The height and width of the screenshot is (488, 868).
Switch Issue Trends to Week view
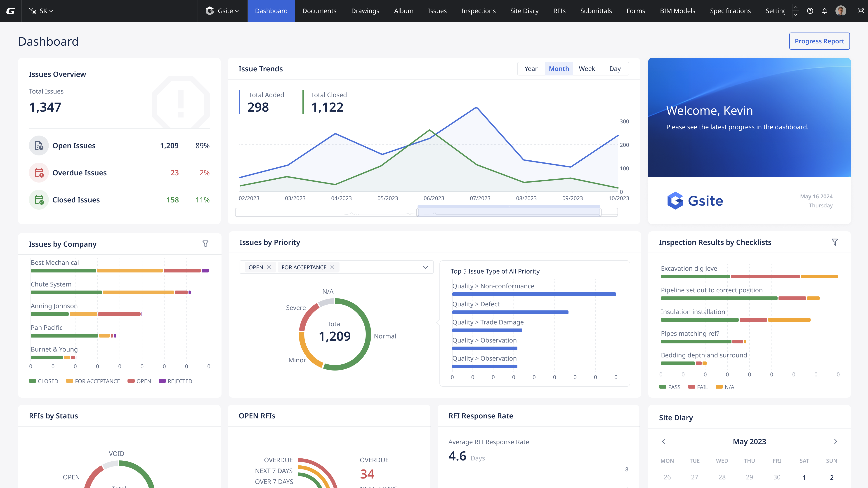[x=587, y=69]
